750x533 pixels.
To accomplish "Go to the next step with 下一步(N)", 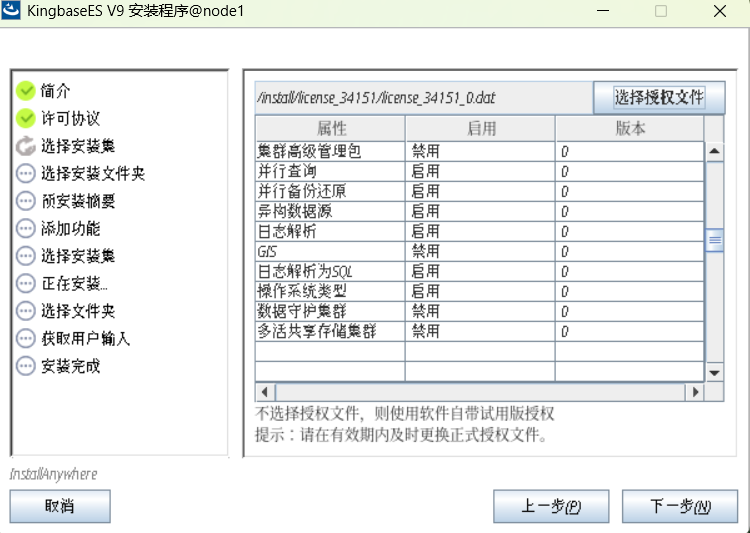I will click(679, 506).
